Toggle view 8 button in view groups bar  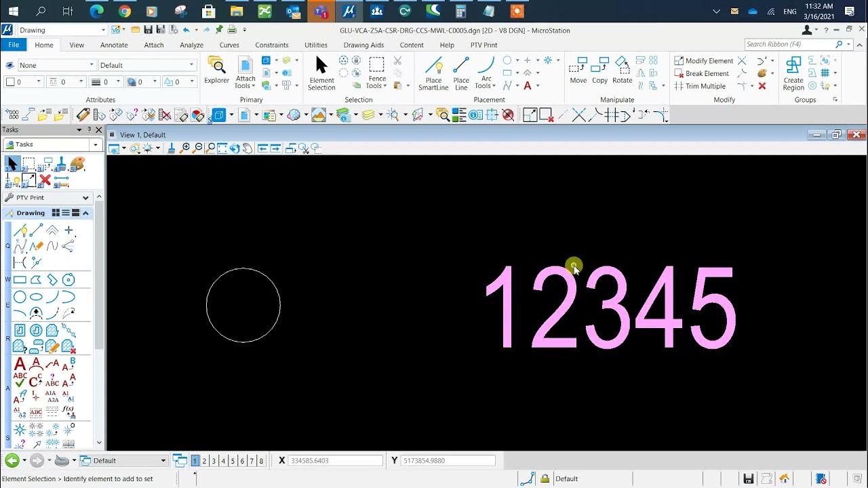click(x=261, y=461)
